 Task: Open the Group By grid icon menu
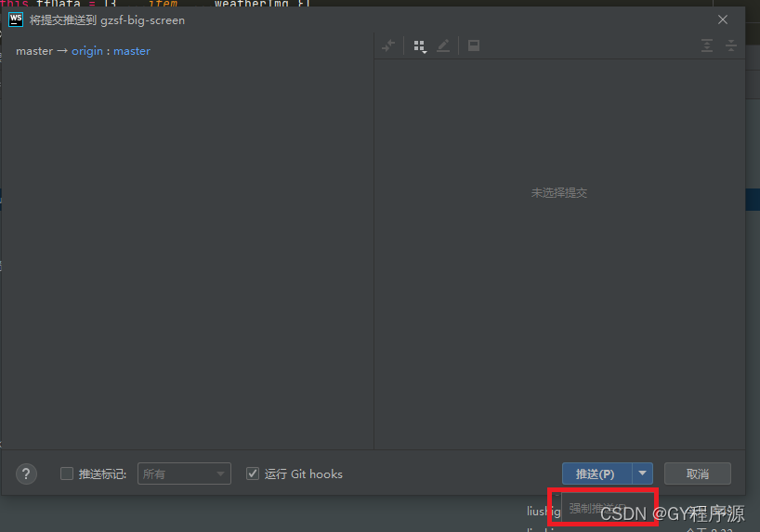coord(420,46)
